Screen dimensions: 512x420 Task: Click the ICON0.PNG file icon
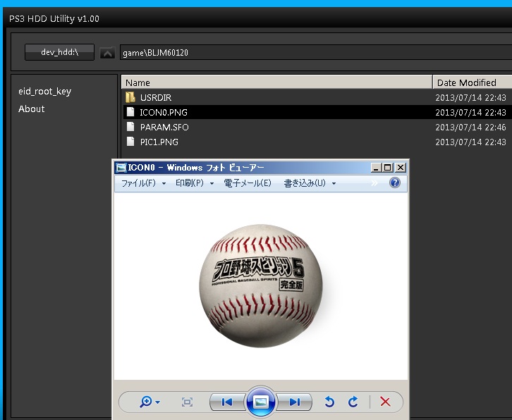130,112
